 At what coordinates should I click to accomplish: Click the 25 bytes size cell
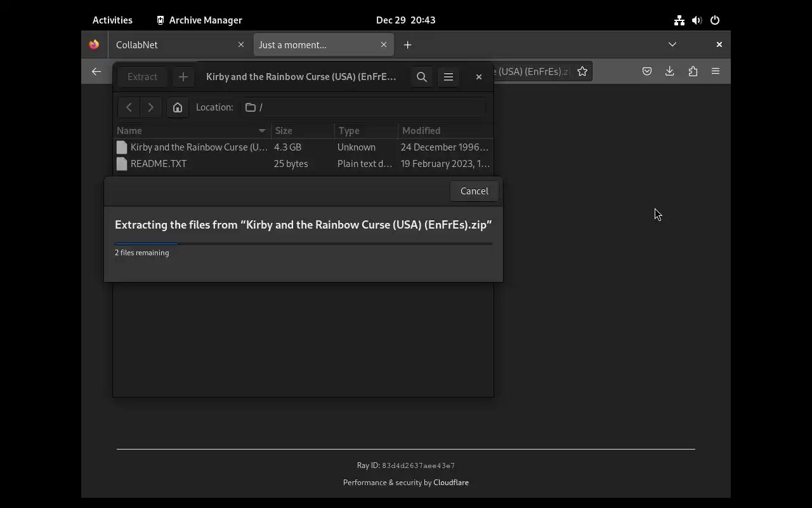291,164
